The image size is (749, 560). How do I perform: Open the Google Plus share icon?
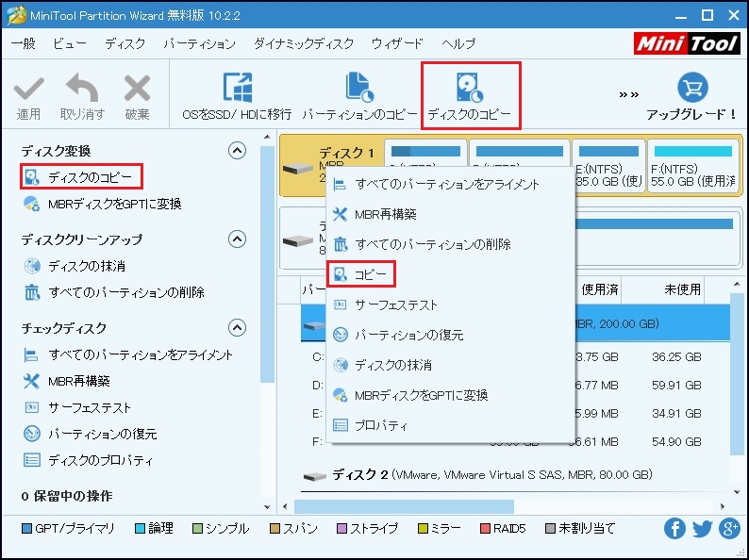click(729, 529)
